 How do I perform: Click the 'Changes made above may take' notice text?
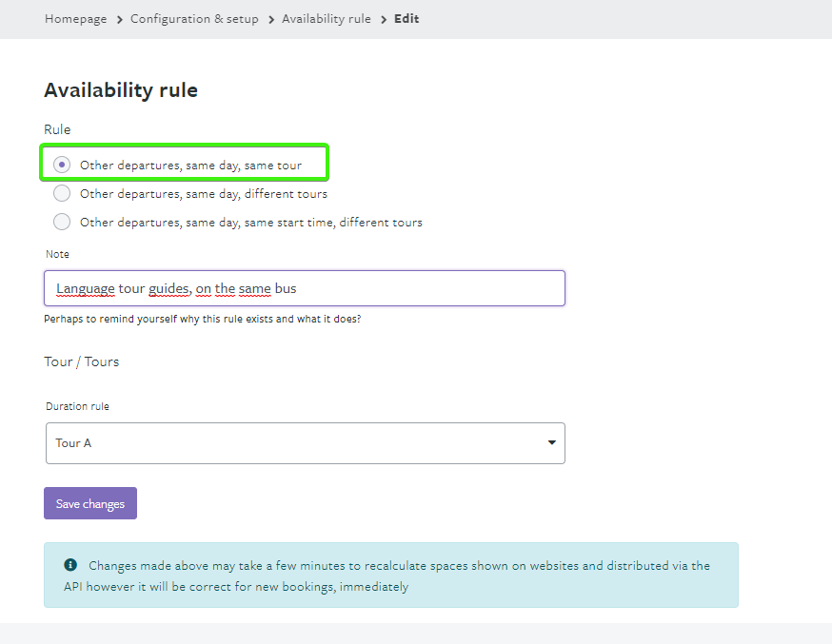click(386, 576)
